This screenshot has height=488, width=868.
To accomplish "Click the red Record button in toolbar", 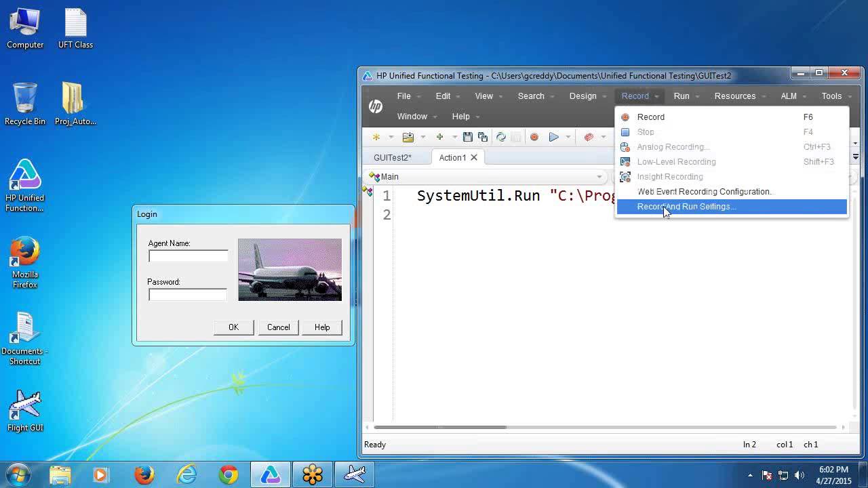I will pos(534,137).
